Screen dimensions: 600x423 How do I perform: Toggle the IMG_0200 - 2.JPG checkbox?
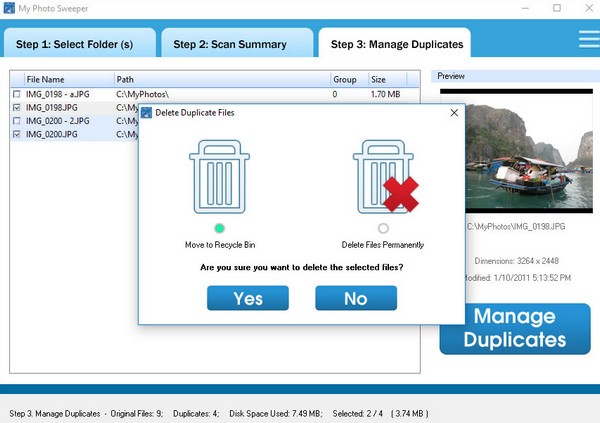pyautogui.click(x=16, y=120)
